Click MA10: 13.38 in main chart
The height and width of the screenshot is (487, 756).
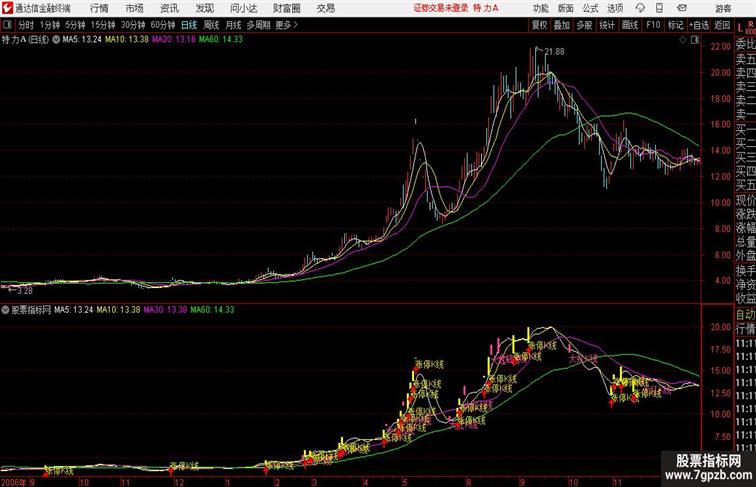pyautogui.click(x=127, y=40)
